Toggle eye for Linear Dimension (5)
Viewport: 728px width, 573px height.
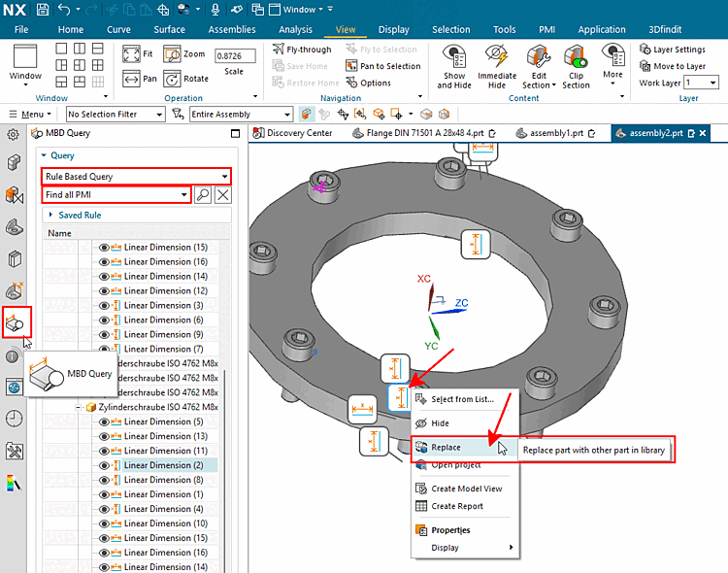pos(104,421)
